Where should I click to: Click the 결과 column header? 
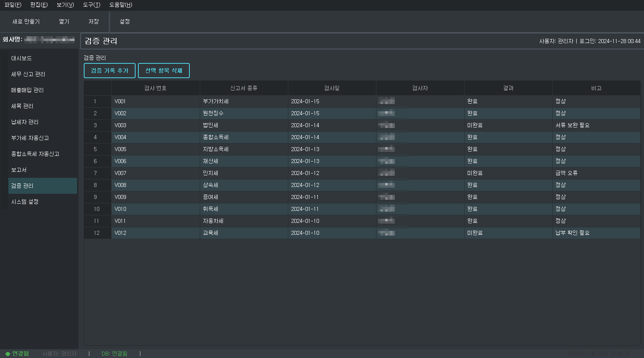click(x=508, y=88)
